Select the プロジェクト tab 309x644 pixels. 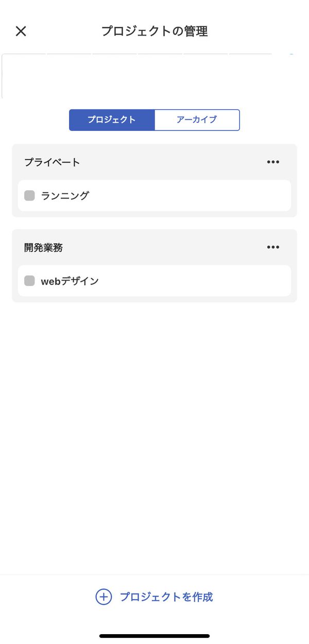coord(112,120)
